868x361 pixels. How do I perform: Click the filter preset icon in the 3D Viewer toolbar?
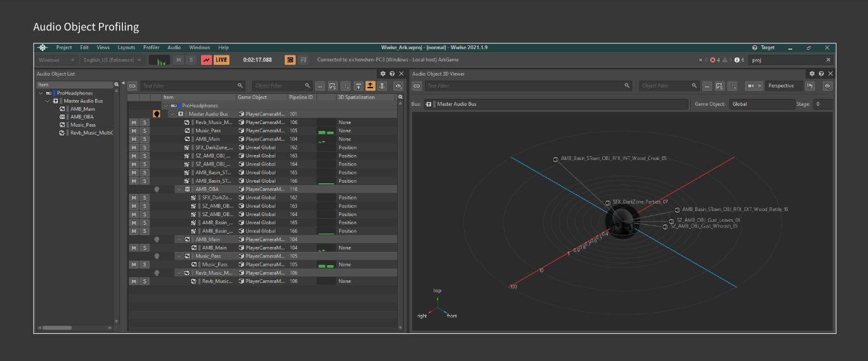point(720,86)
